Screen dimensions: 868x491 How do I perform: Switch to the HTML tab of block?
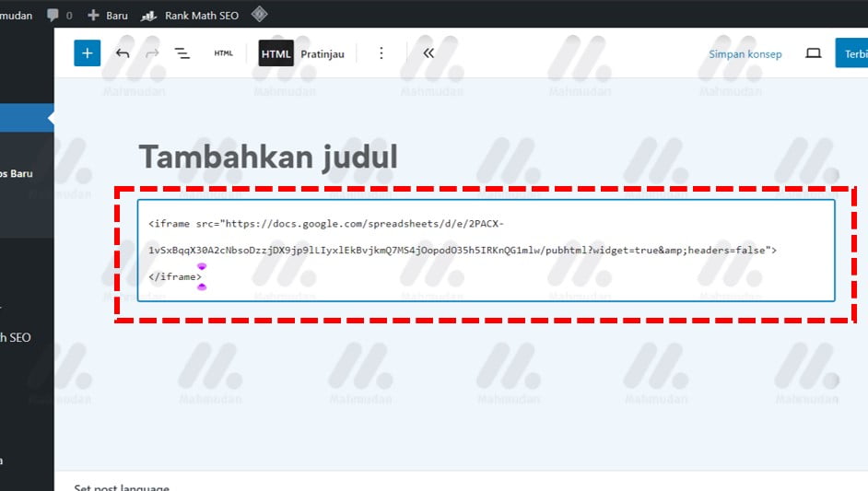(x=276, y=54)
